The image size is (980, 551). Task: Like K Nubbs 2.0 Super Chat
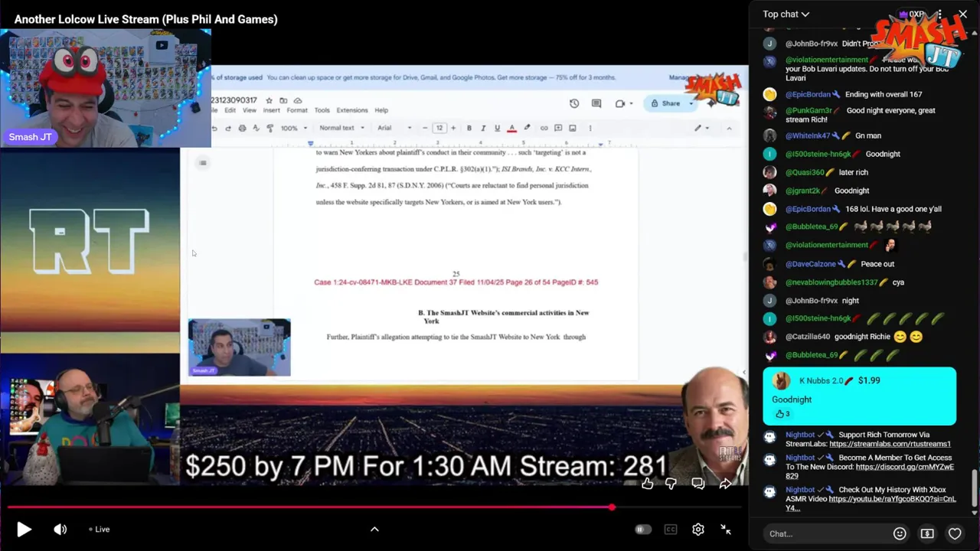pyautogui.click(x=780, y=414)
